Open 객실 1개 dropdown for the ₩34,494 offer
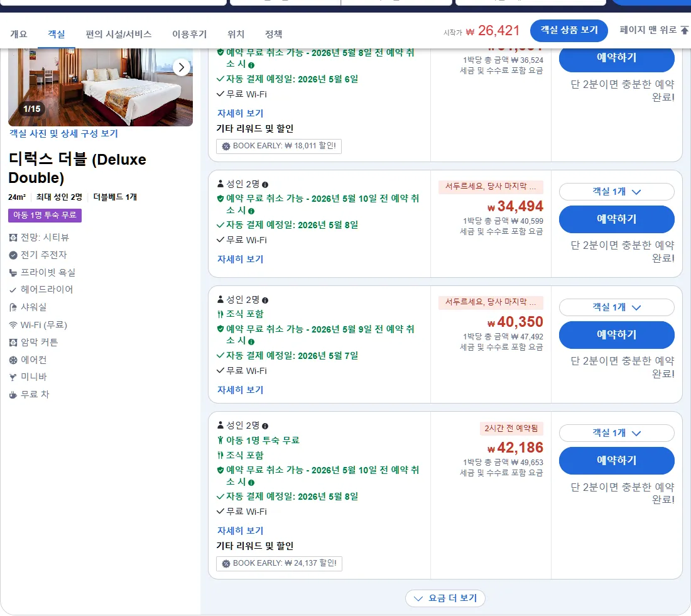Screen dimensions: 691x616 [x=616, y=192]
